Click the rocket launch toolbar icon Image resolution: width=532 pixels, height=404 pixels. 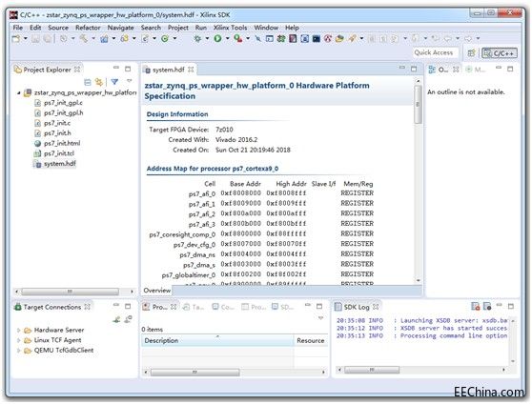click(x=352, y=39)
